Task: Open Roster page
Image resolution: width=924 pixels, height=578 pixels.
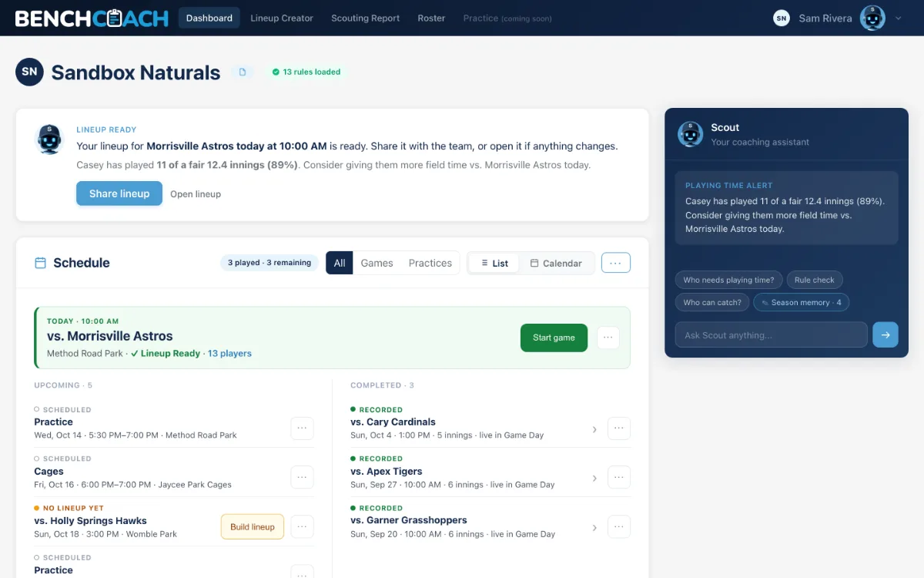Action: point(431,18)
